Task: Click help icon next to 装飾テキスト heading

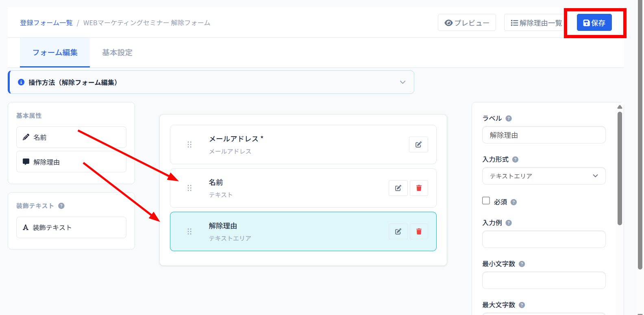Action: click(x=61, y=206)
